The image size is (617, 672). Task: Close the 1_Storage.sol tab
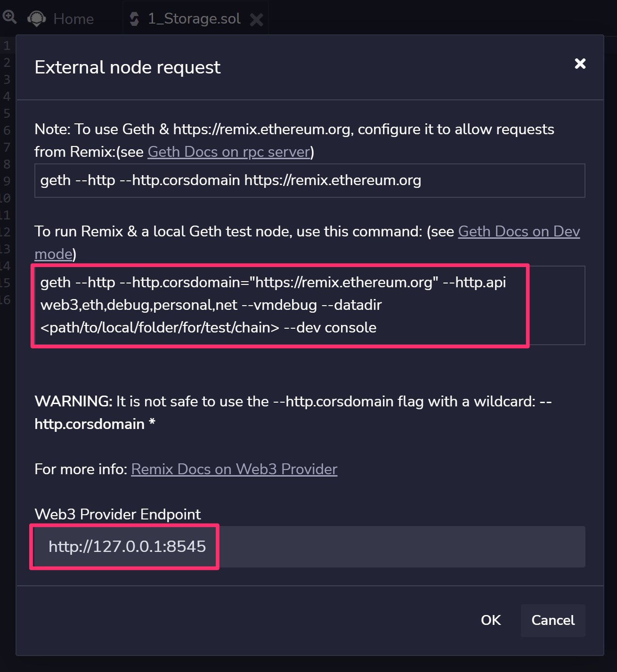click(256, 19)
